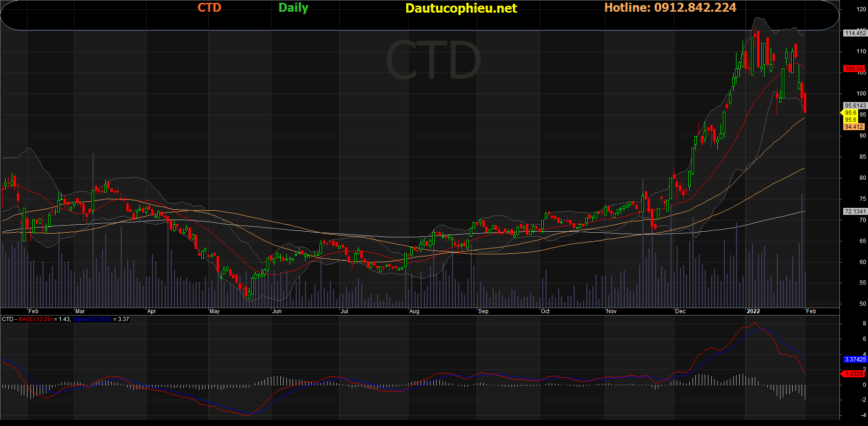The image size is (868, 426).
Task: Click the Aug label on the time axis
Action: point(414,311)
